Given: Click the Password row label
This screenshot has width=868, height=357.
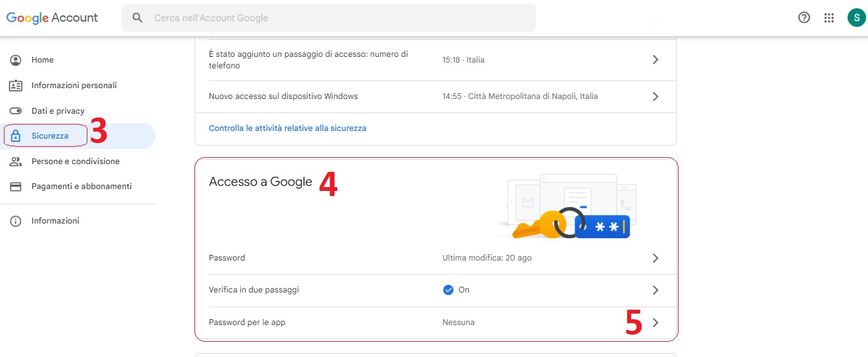Looking at the screenshot, I should (x=227, y=258).
